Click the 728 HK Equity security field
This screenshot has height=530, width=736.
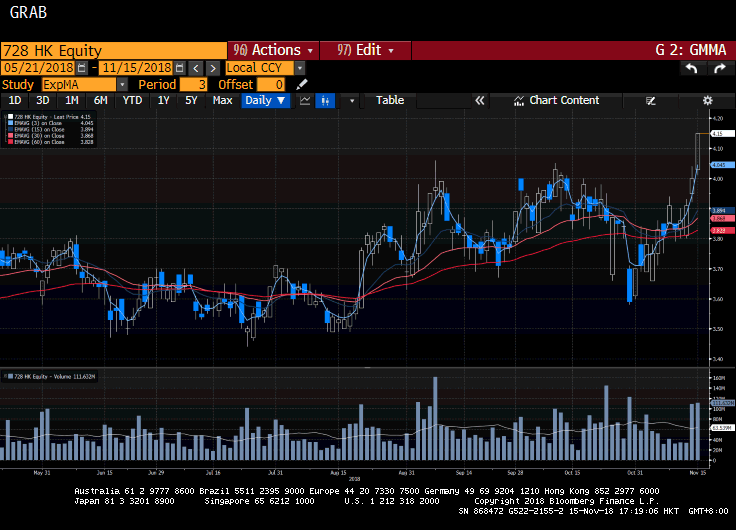pyautogui.click(x=114, y=51)
